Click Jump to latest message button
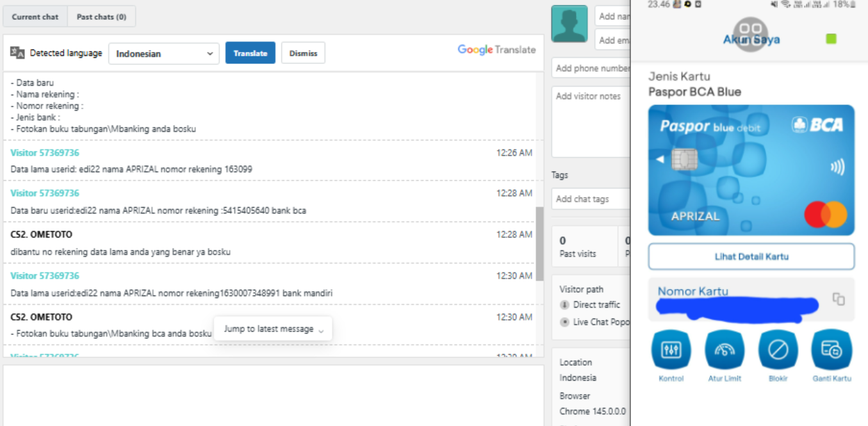 coord(273,329)
